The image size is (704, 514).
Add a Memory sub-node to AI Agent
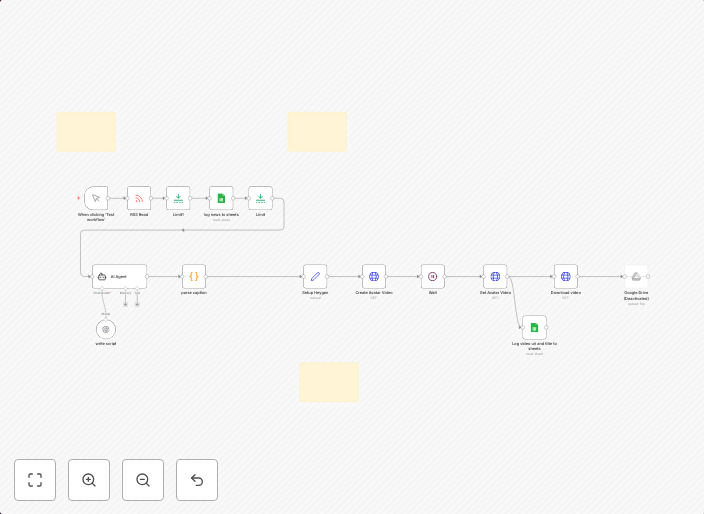pos(125,304)
